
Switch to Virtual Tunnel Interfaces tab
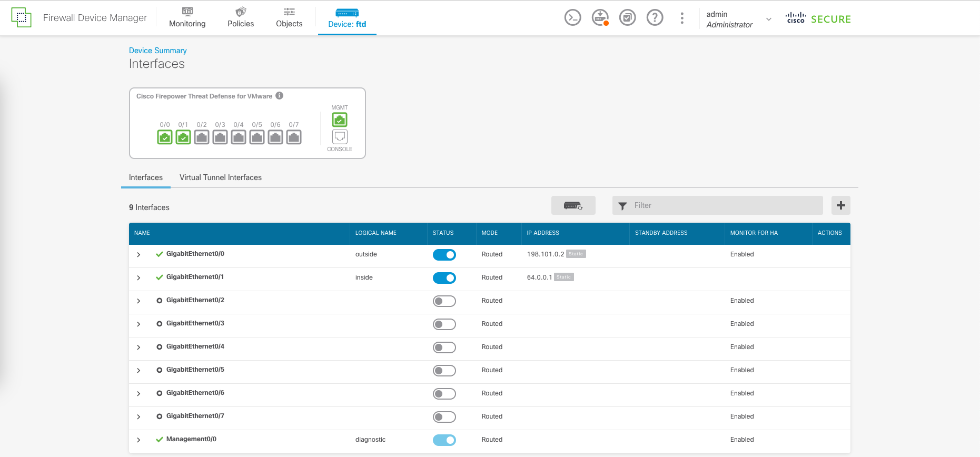(220, 177)
